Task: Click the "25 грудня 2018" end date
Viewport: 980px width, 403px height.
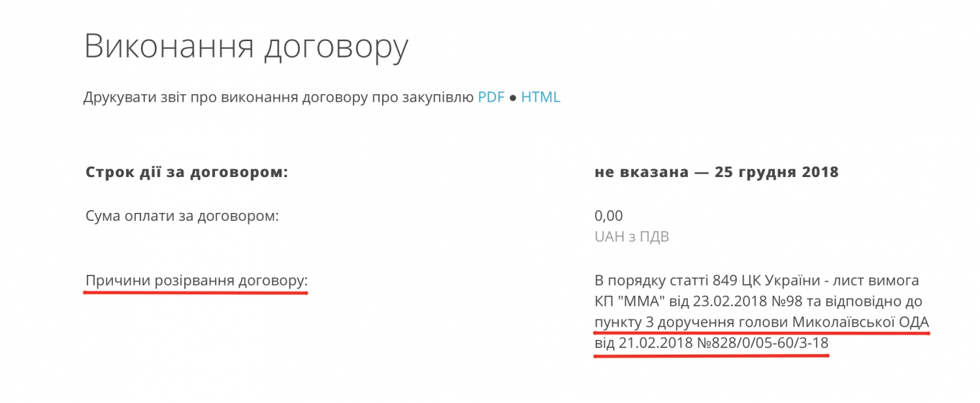Action: [777, 172]
